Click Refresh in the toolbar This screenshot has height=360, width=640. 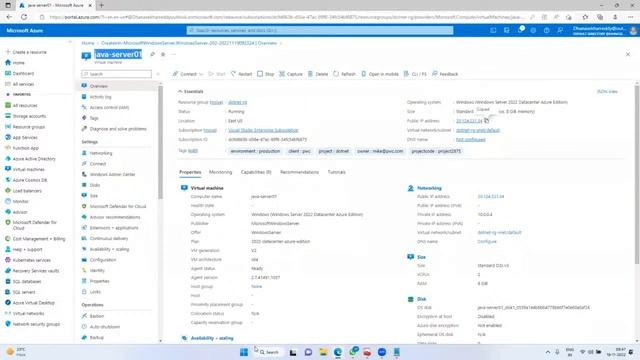pyautogui.click(x=344, y=74)
